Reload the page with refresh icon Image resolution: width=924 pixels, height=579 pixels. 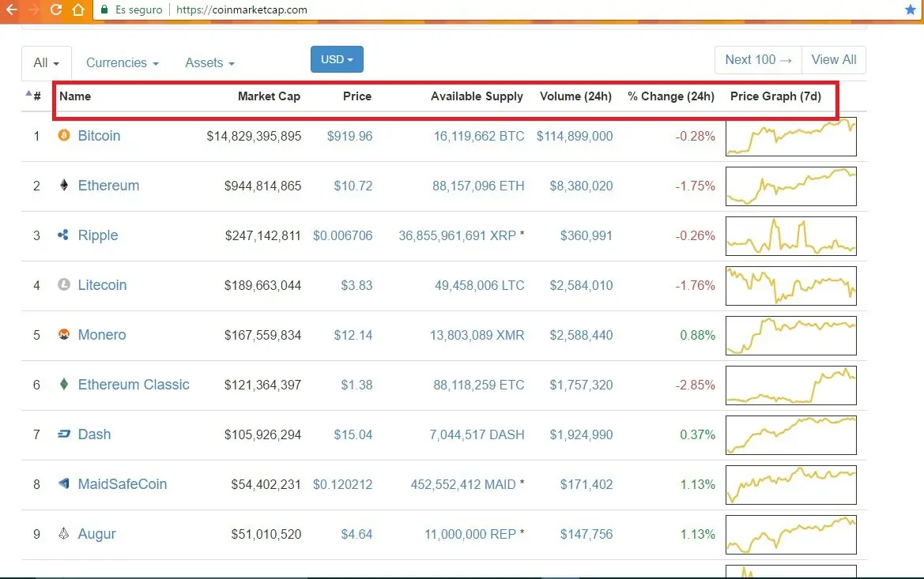(56, 9)
